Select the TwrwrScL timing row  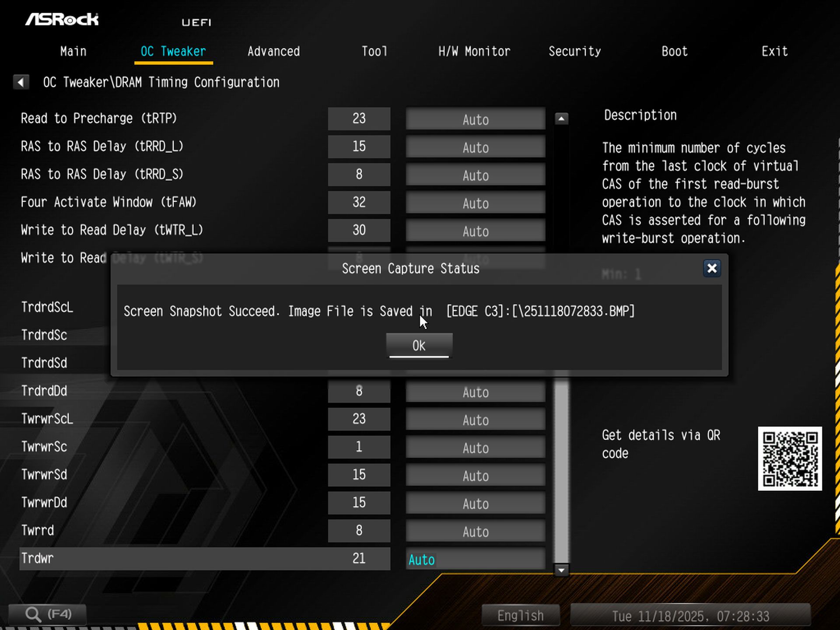coord(47,419)
